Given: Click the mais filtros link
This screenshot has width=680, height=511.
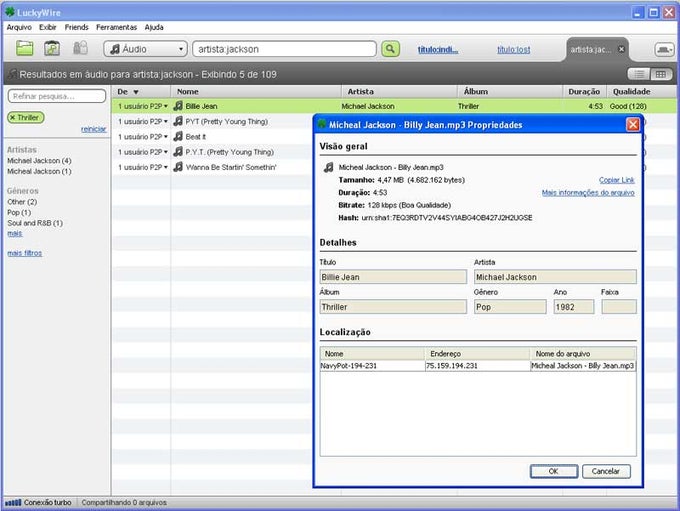Looking at the screenshot, I should click(x=25, y=253).
